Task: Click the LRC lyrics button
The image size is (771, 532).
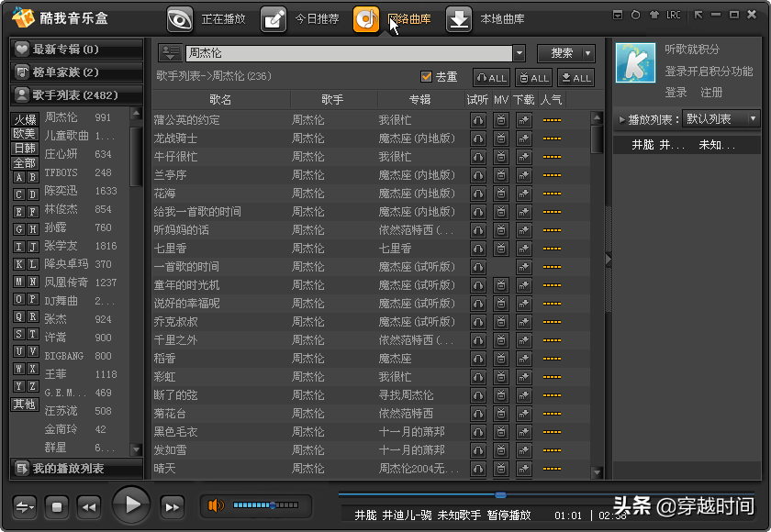Action: click(x=674, y=16)
